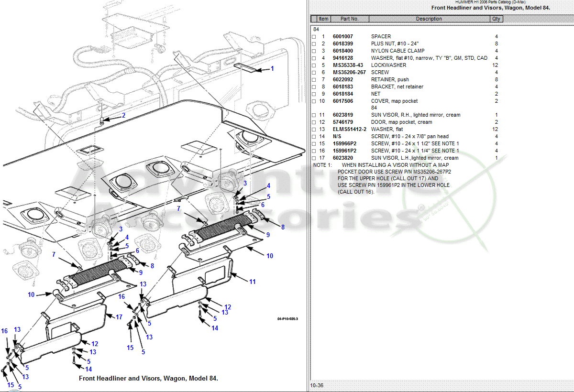Click part number 6001007
The width and height of the screenshot is (574, 392).
pos(343,37)
